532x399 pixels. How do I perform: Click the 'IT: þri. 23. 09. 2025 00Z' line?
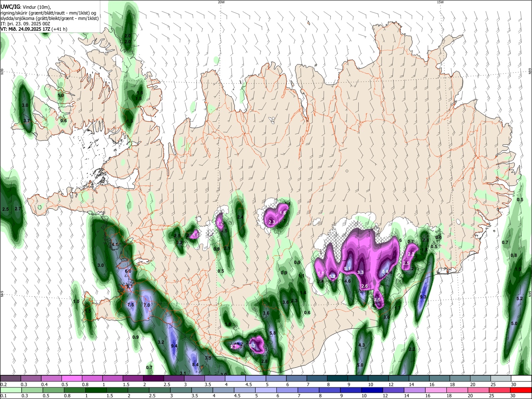pyautogui.click(x=25, y=24)
